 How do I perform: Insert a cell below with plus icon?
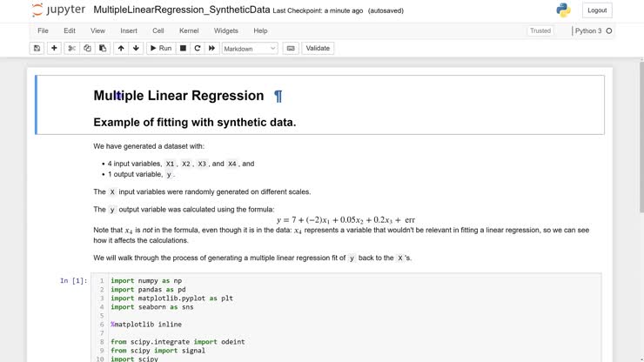pyautogui.click(x=54, y=48)
